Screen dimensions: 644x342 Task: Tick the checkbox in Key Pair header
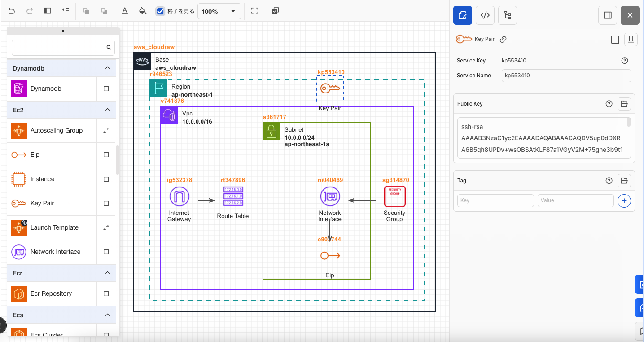pyautogui.click(x=615, y=40)
